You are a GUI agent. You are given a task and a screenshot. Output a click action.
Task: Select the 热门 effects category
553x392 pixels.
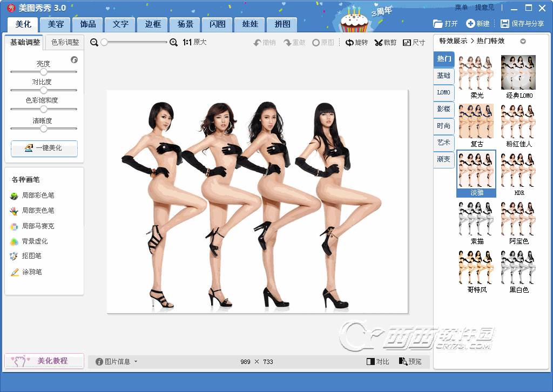444,59
